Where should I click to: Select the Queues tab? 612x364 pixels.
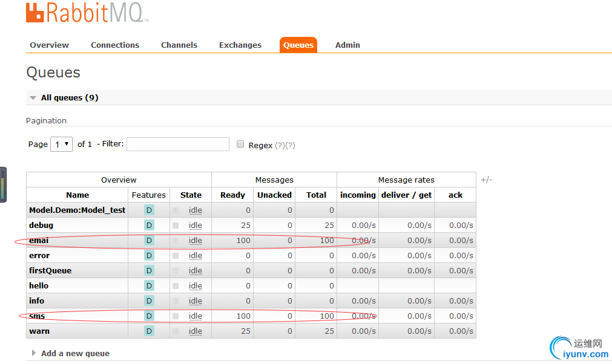pyautogui.click(x=298, y=45)
